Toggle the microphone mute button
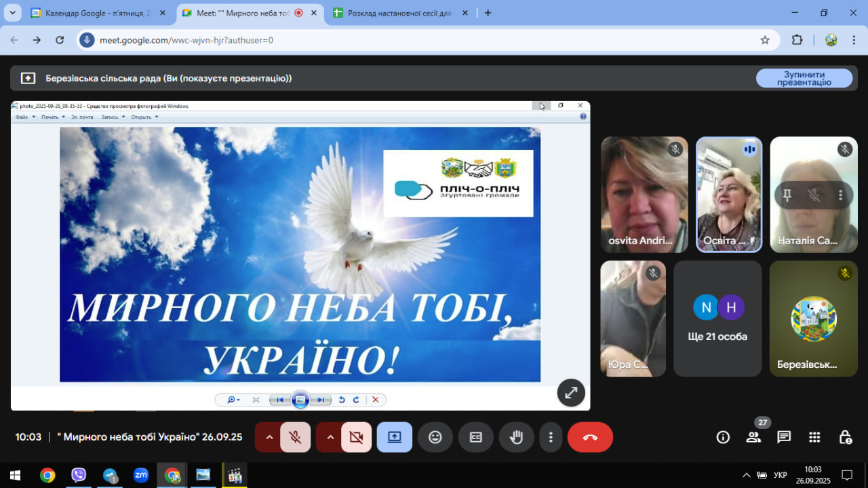Image resolution: width=868 pixels, height=488 pixels. [x=295, y=437]
